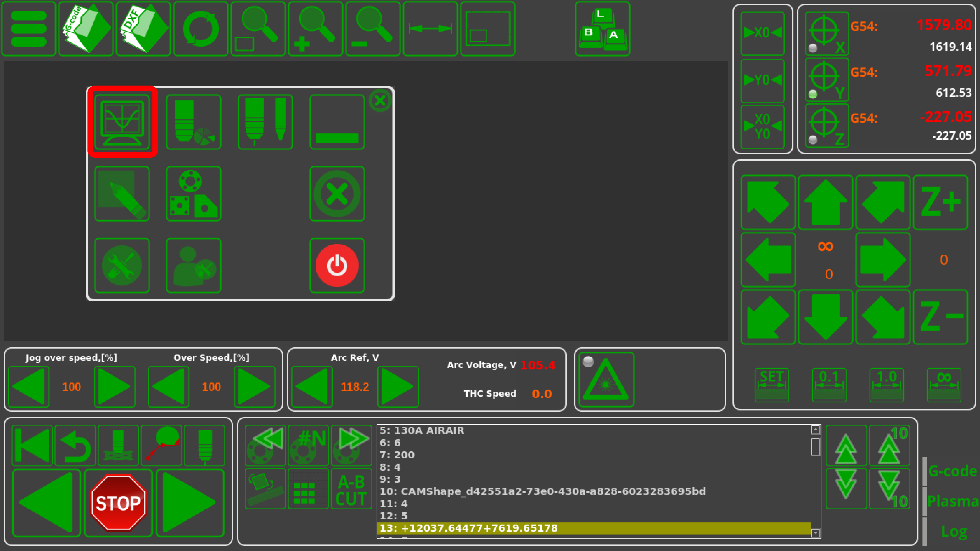Viewport: 980px width, 551px height.
Task: Click the red power-off button
Action: coord(337,266)
